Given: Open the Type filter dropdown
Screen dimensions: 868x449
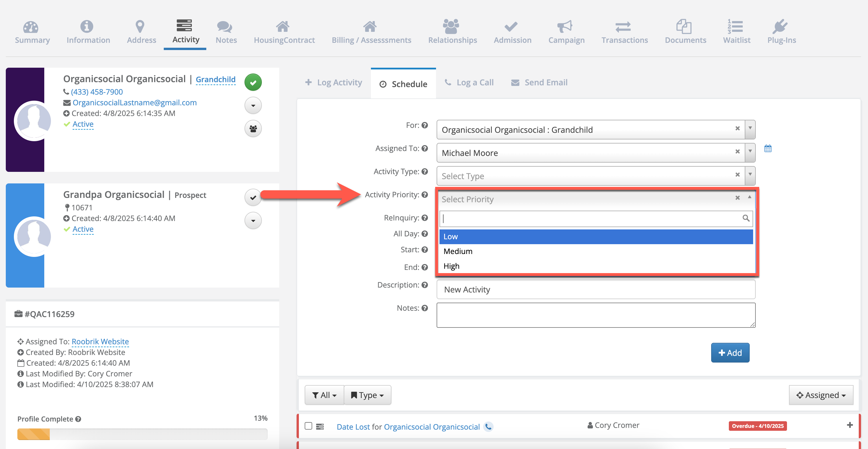Looking at the screenshot, I should tap(367, 395).
